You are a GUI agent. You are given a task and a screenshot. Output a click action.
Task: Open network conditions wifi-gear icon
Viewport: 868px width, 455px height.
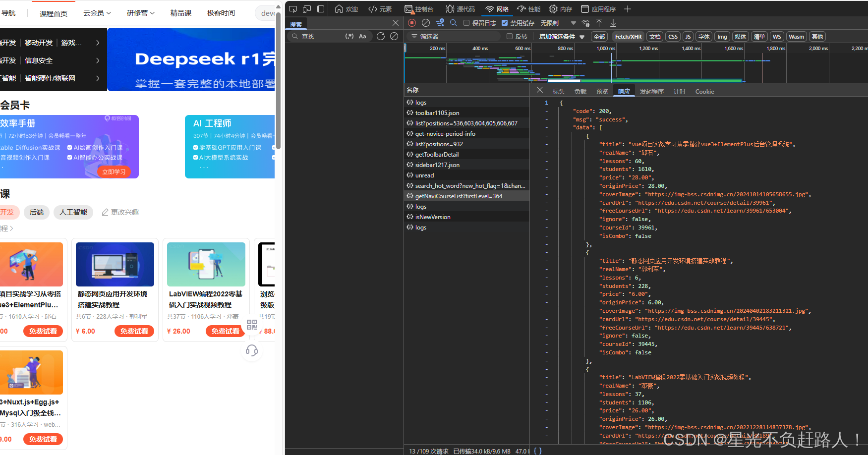click(585, 23)
